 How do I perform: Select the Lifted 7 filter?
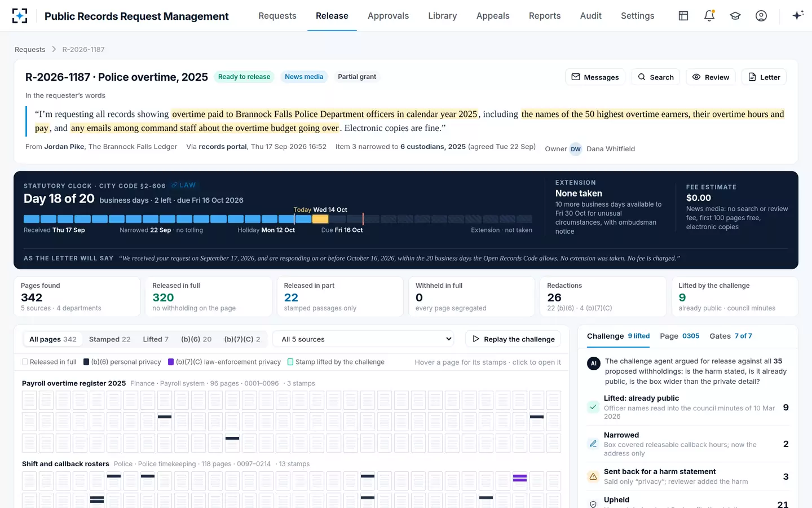click(x=156, y=339)
